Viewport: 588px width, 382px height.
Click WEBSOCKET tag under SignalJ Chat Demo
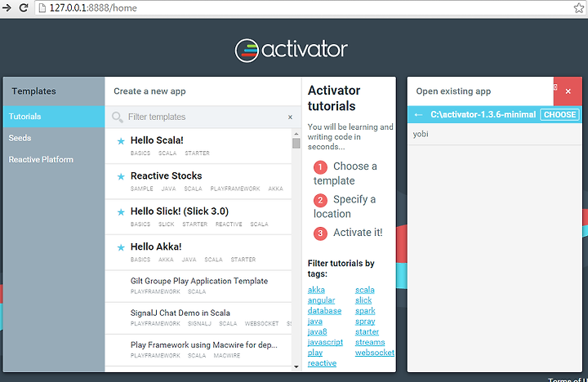(x=261, y=323)
